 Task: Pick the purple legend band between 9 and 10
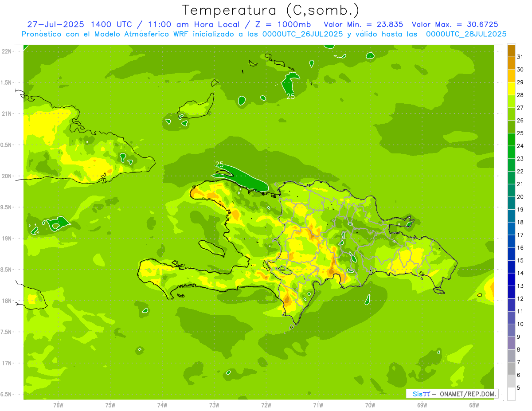pyautogui.click(x=511, y=330)
